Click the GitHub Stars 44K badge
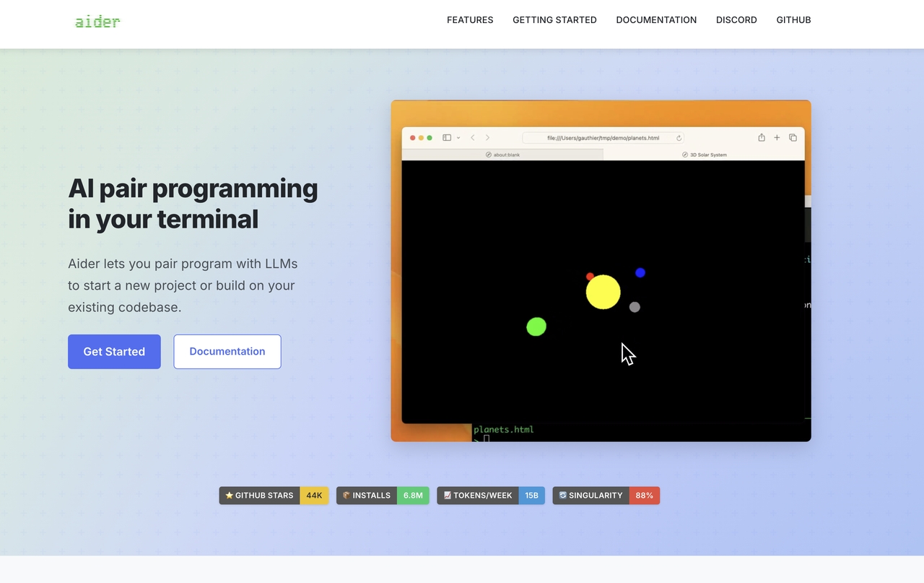Viewport: 924px width, 583px height. [x=274, y=496]
